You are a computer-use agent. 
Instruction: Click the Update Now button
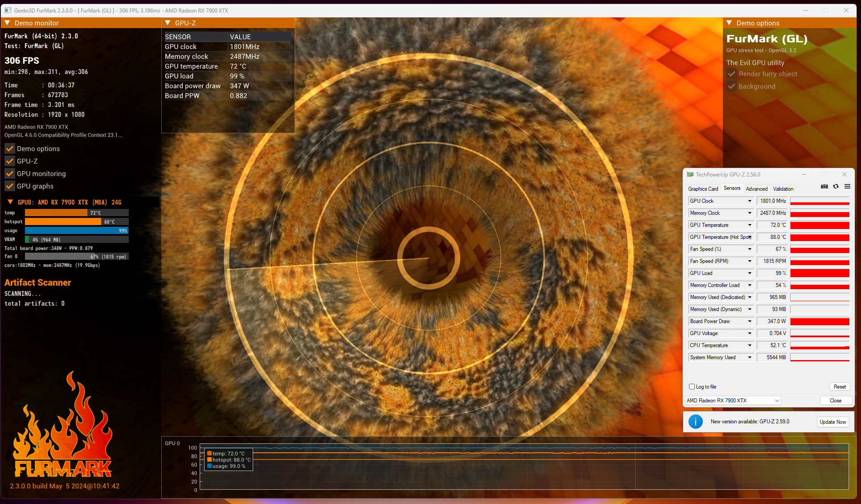(x=832, y=422)
